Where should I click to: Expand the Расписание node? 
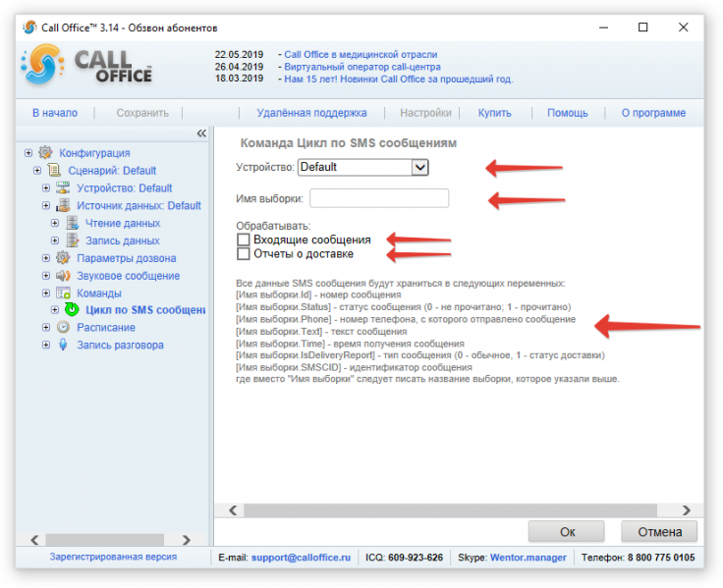tap(45, 327)
